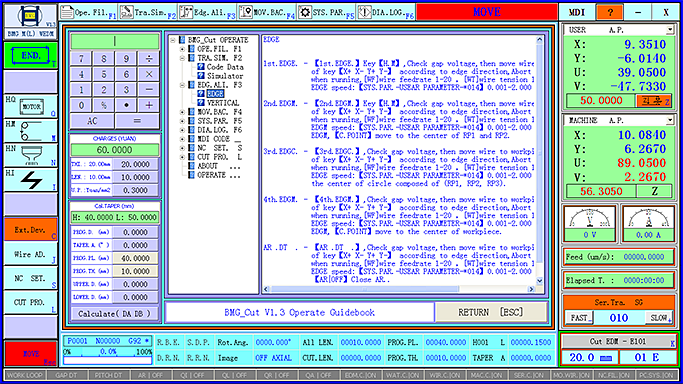The width and height of the screenshot is (683, 384).
Task: Toggle the EDM.C. | ON status switch
Action: pos(361,375)
